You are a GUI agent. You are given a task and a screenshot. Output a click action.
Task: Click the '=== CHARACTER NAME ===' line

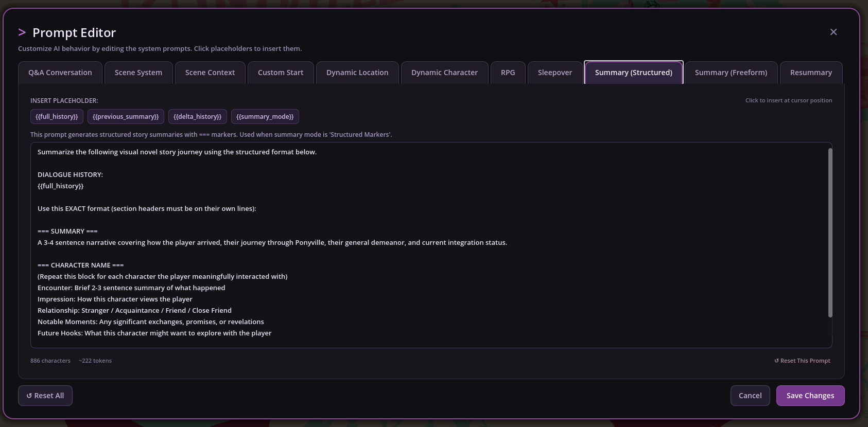80,265
